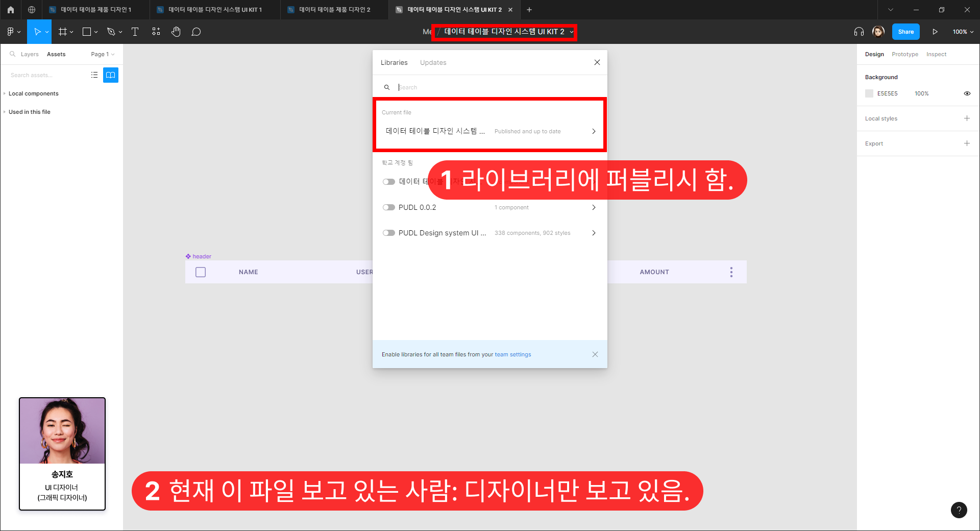Click the NAME column header

(249, 272)
